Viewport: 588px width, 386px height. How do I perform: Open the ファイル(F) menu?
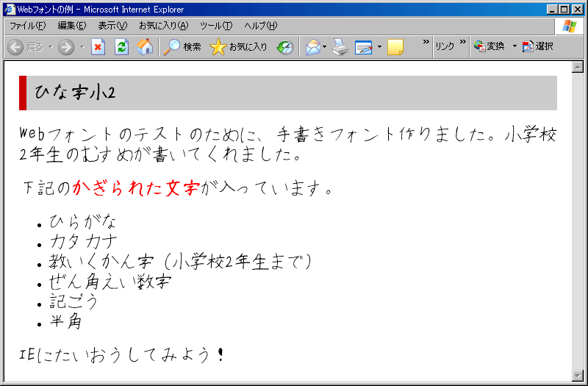(27, 26)
